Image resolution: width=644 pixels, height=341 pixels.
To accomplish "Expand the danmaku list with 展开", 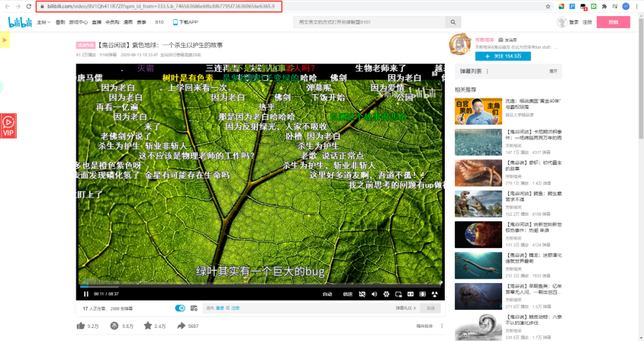I will pyautogui.click(x=553, y=72).
